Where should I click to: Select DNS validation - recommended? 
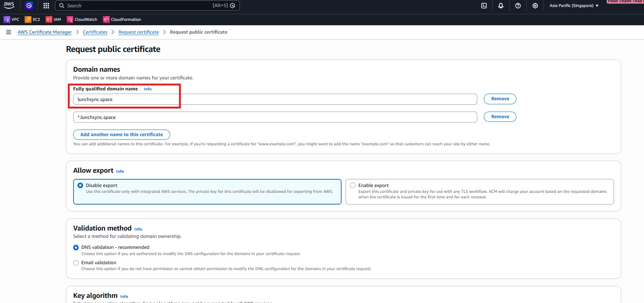tap(76, 248)
